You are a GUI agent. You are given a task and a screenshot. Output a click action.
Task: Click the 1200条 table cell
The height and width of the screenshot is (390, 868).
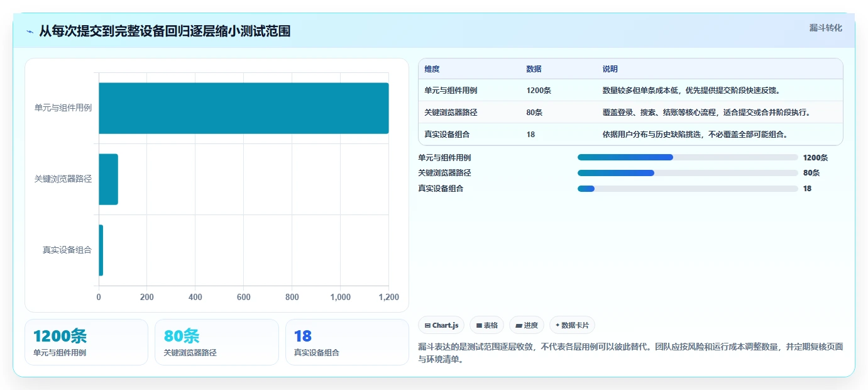539,91
